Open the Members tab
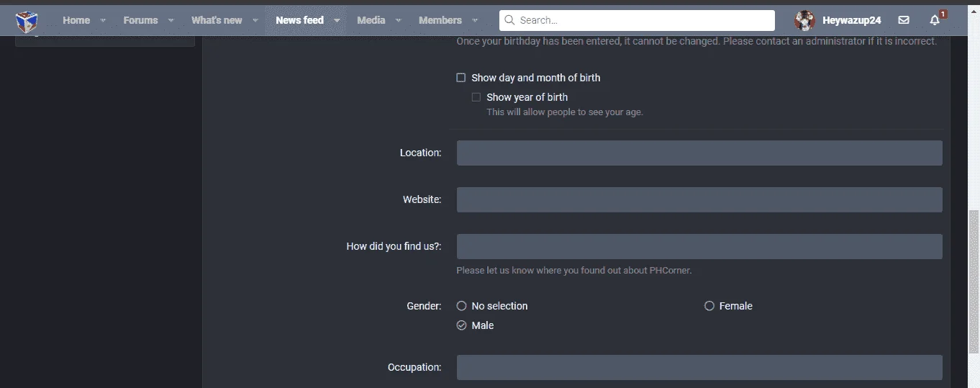 [440, 20]
